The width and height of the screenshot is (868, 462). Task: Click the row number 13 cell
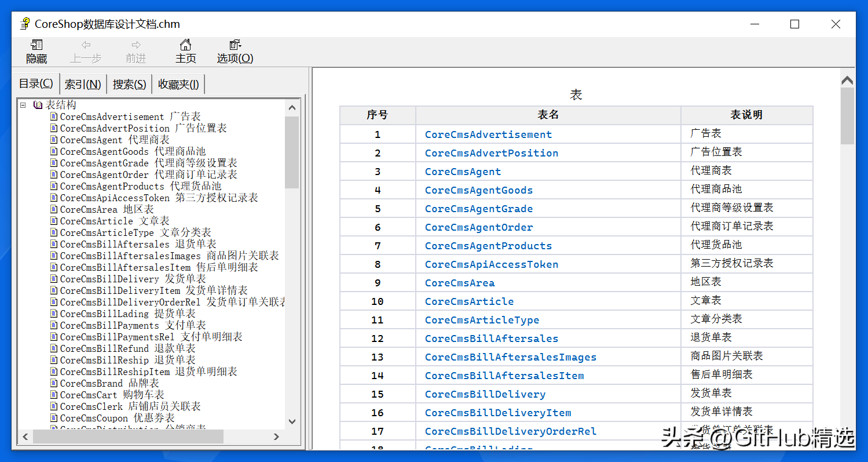(378, 357)
